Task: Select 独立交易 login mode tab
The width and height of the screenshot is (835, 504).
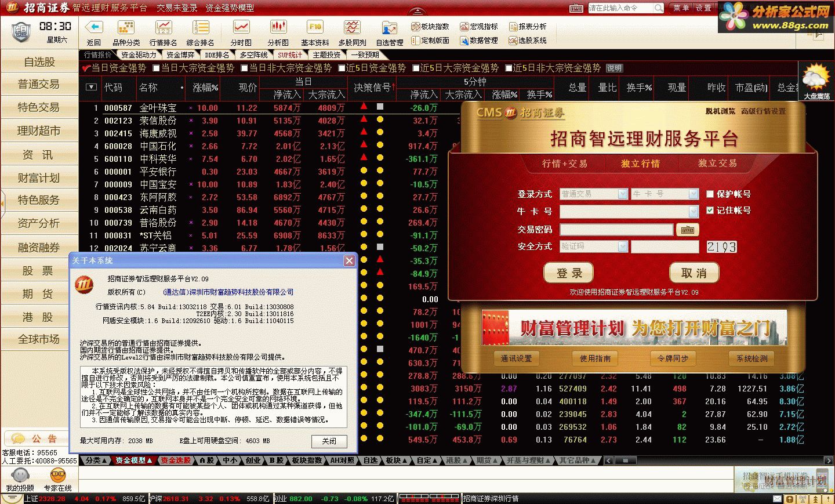Action: (717, 164)
